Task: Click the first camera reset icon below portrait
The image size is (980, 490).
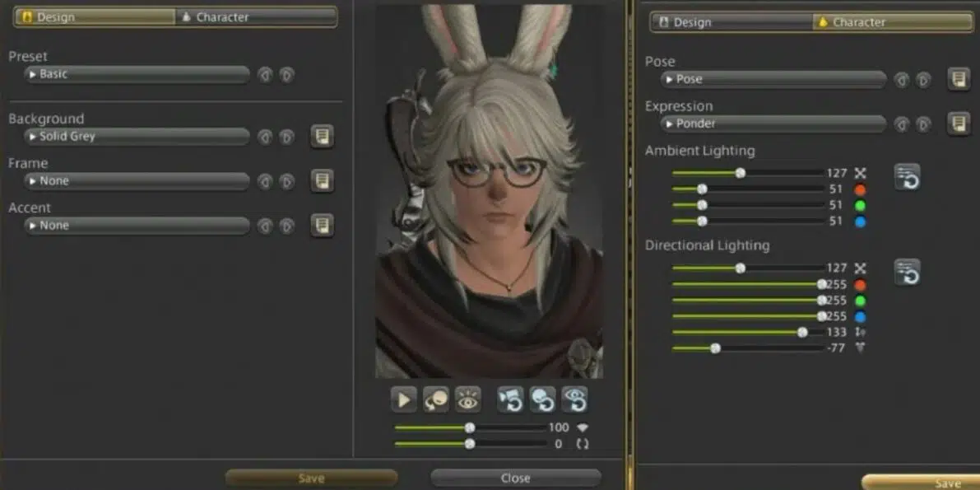Action: 510,399
